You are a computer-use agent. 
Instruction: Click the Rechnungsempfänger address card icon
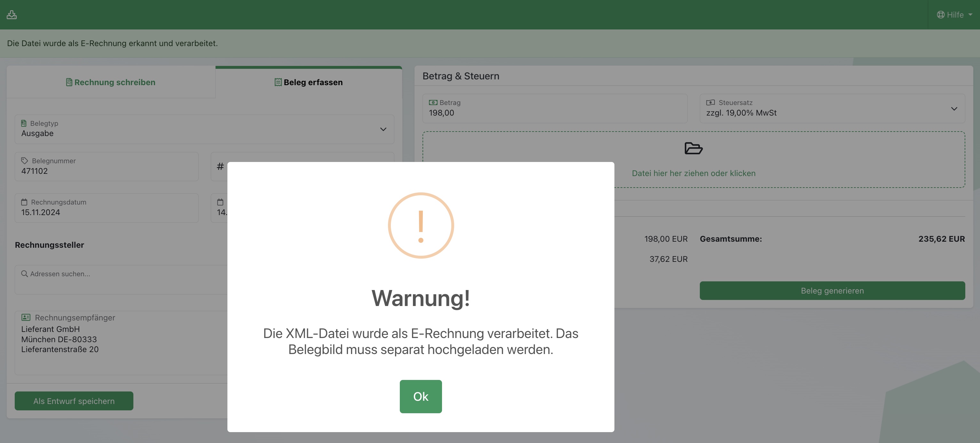tap(26, 317)
